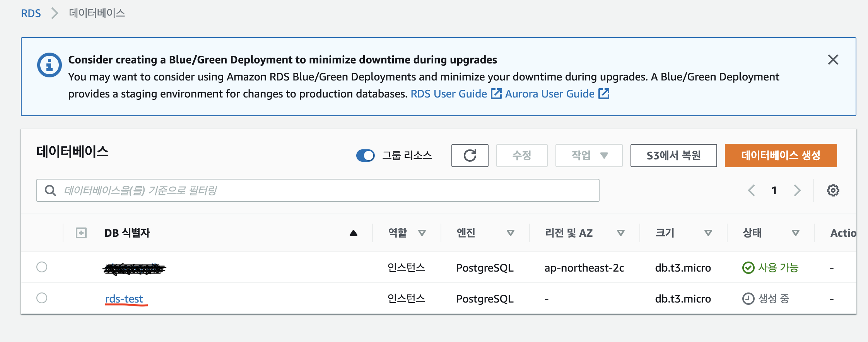Click the DB 식별자 column header

tap(127, 233)
